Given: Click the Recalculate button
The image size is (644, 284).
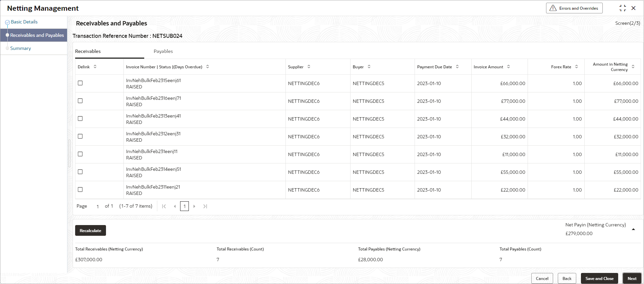Looking at the screenshot, I should coord(91,230).
